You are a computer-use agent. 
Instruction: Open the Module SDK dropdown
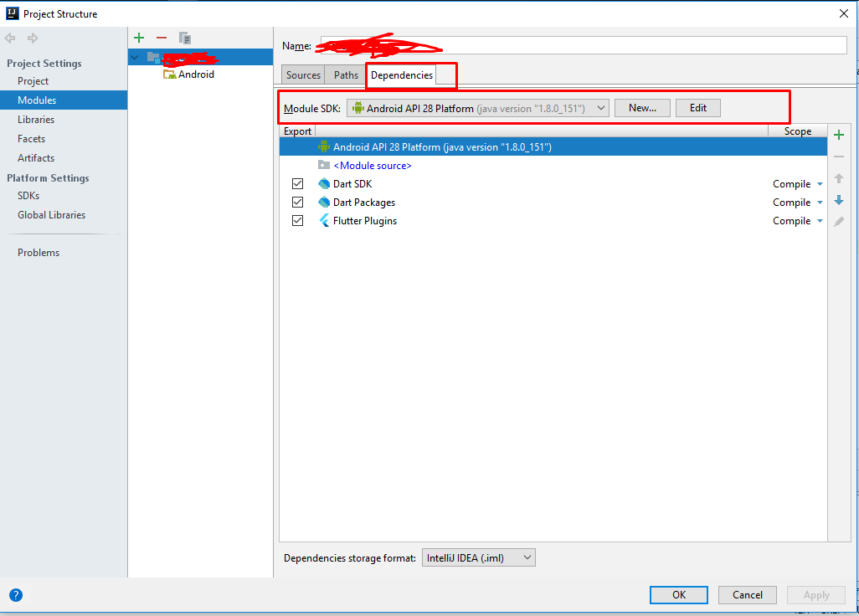point(477,108)
